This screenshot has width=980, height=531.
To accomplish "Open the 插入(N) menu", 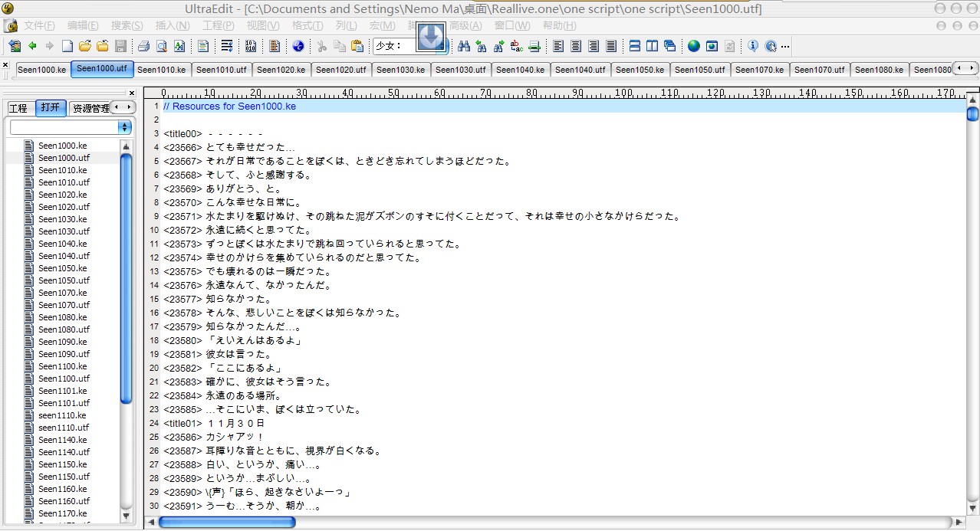I will point(173,25).
